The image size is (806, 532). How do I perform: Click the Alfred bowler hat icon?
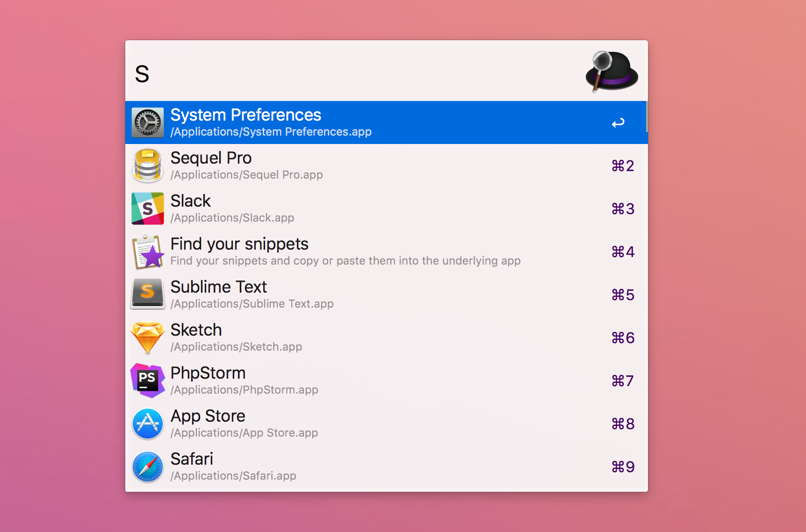click(612, 72)
